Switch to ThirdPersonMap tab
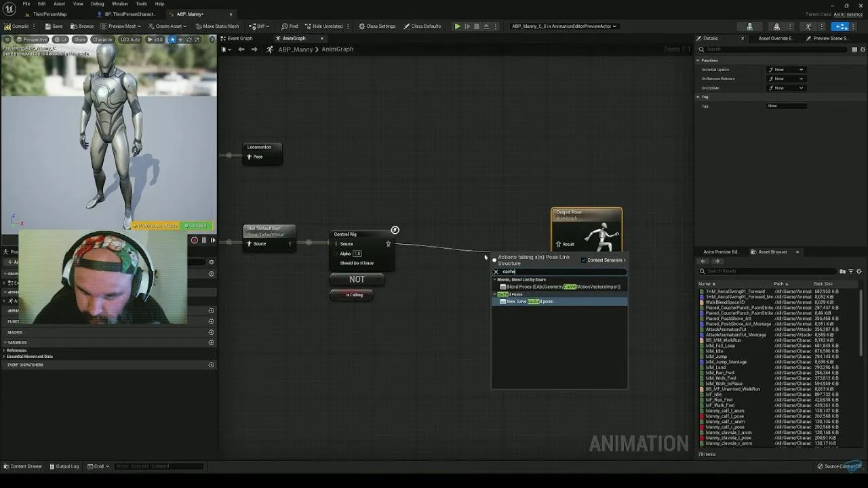 coord(49,14)
